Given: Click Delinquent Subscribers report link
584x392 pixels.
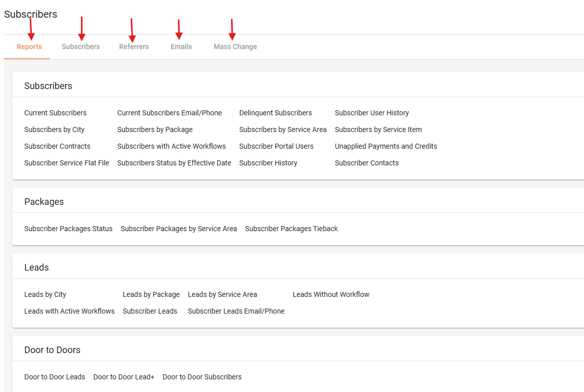Looking at the screenshot, I should (x=275, y=113).
